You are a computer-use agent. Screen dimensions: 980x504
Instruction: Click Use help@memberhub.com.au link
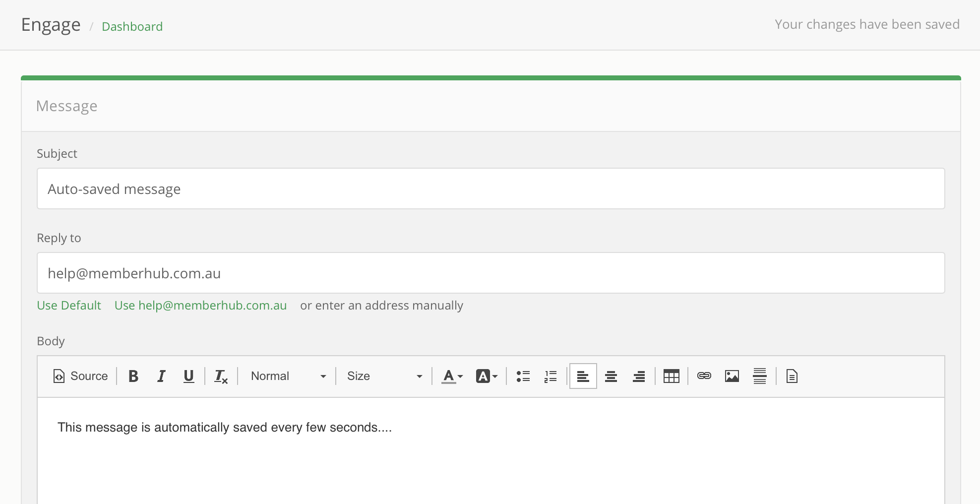pos(200,305)
